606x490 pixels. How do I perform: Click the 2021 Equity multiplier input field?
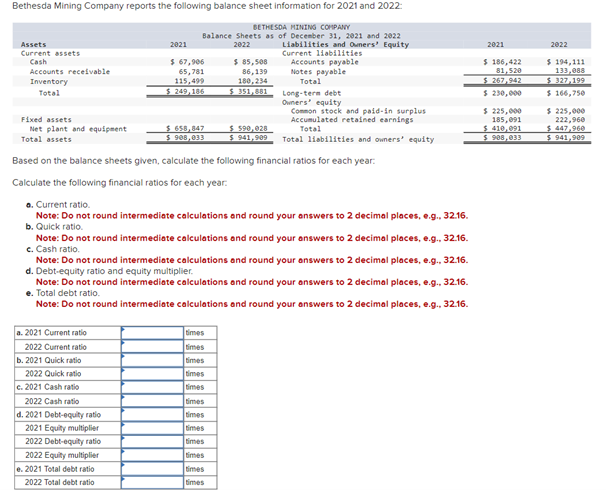[x=152, y=428]
